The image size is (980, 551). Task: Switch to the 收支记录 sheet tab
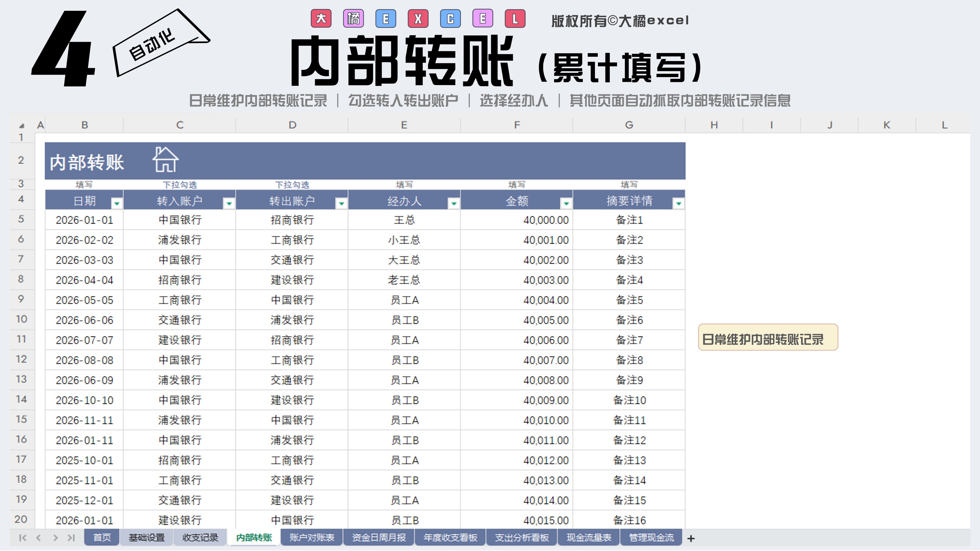click(x=200, y=538)
